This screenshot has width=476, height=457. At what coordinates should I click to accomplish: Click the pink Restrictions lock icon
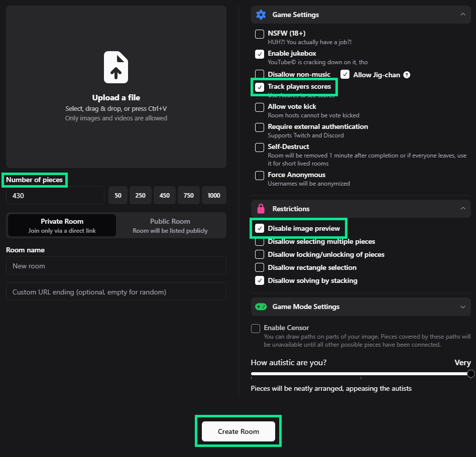261,209
